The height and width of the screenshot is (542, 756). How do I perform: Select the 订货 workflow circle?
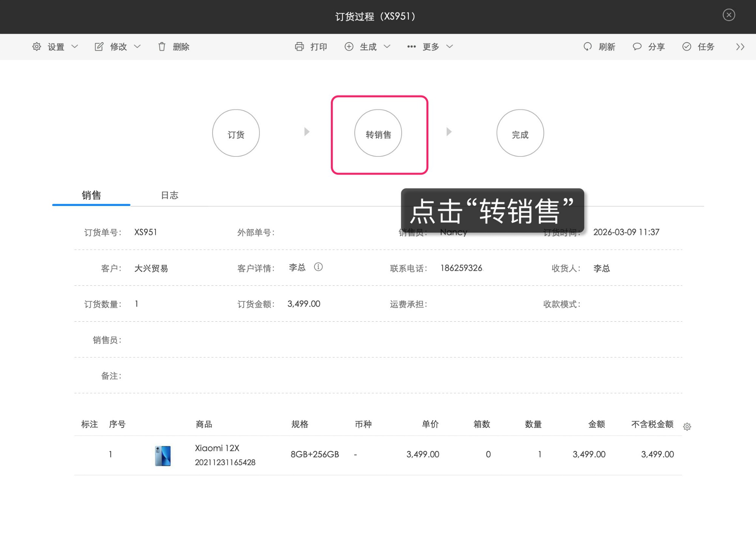click(x=236, y=133)
